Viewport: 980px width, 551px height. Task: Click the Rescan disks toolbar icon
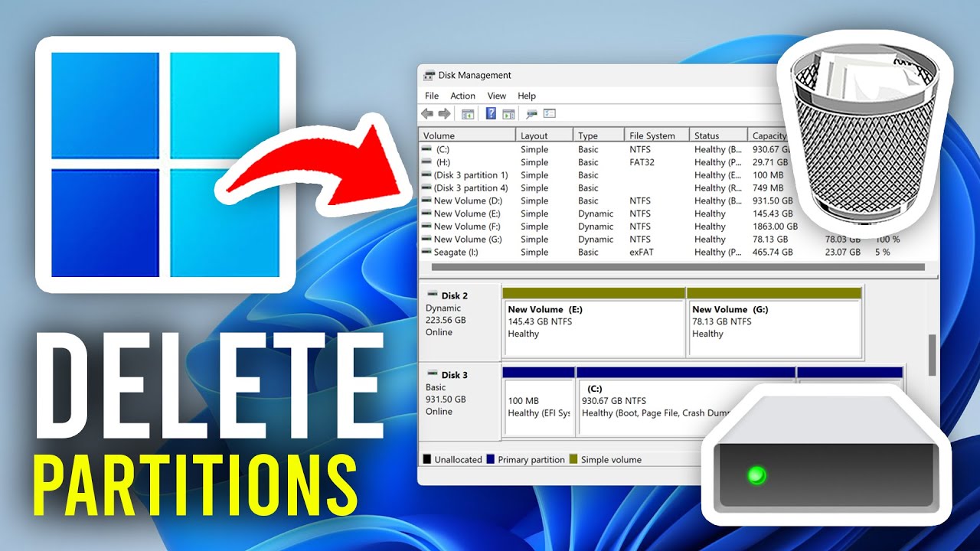pyautogui.click(x=531, y=114)
